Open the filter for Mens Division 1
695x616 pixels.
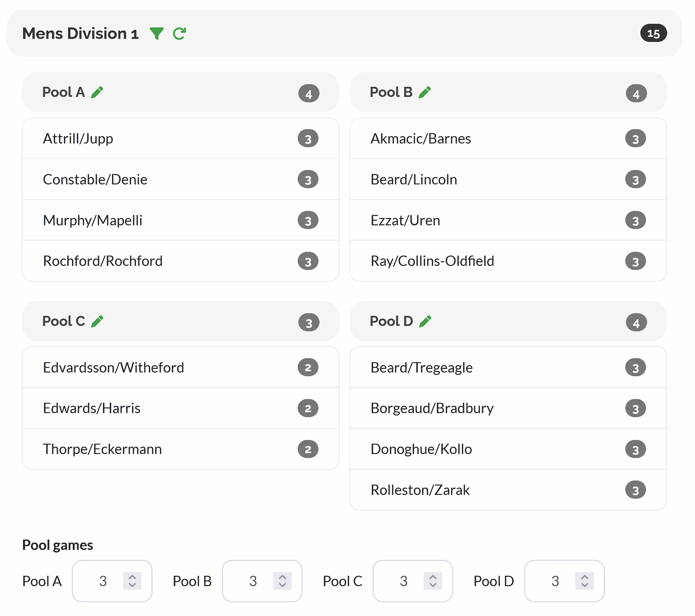point(156,33)
